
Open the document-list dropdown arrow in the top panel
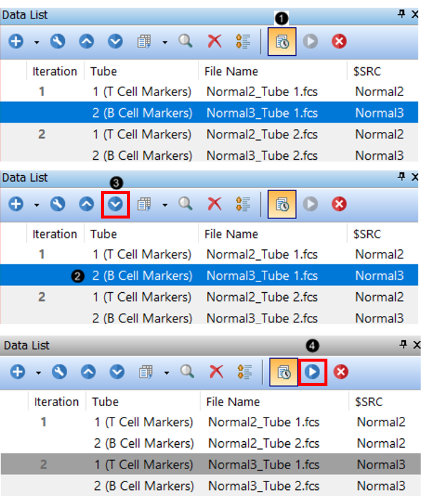165,42
